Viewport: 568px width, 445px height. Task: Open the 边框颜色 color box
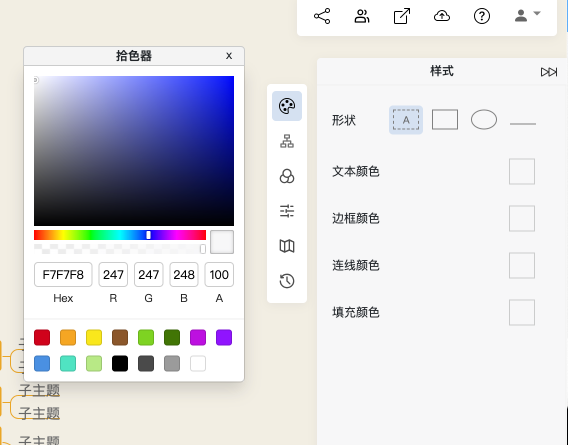point(522,219)
